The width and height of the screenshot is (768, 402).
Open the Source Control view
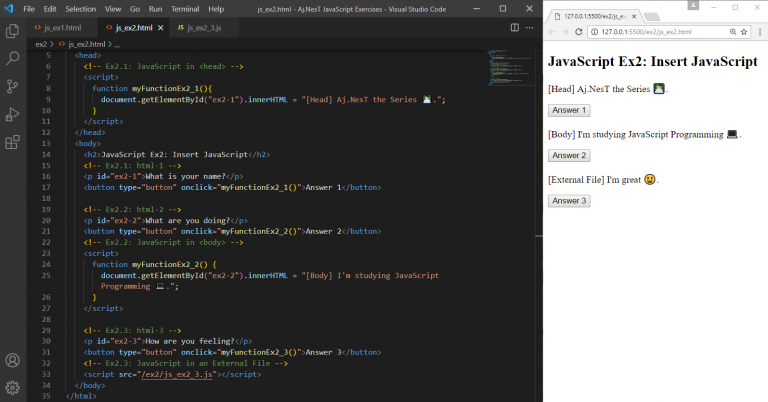point(13,87)
